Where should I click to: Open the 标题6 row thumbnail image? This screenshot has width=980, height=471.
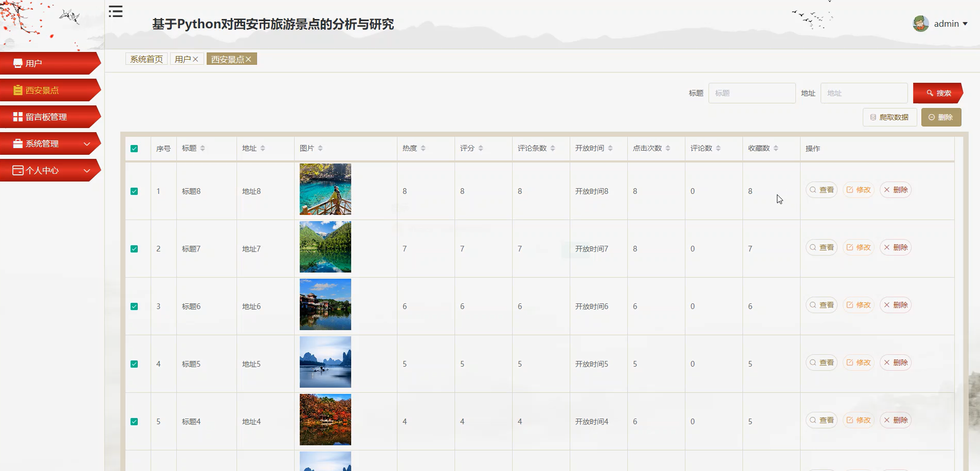pyautogui.click(x=325, y=304)
